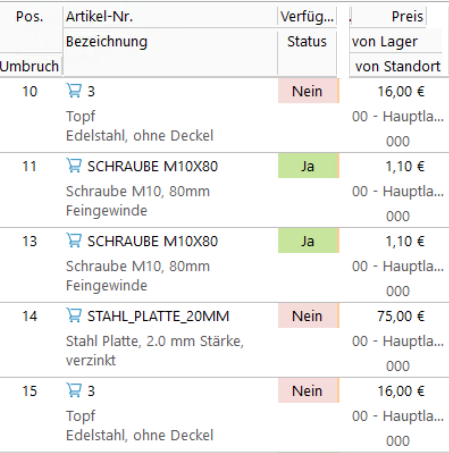Click cart icon beside STAHL_PLATTE_20MM
This screenshot has height=453, width=449.
74,315
